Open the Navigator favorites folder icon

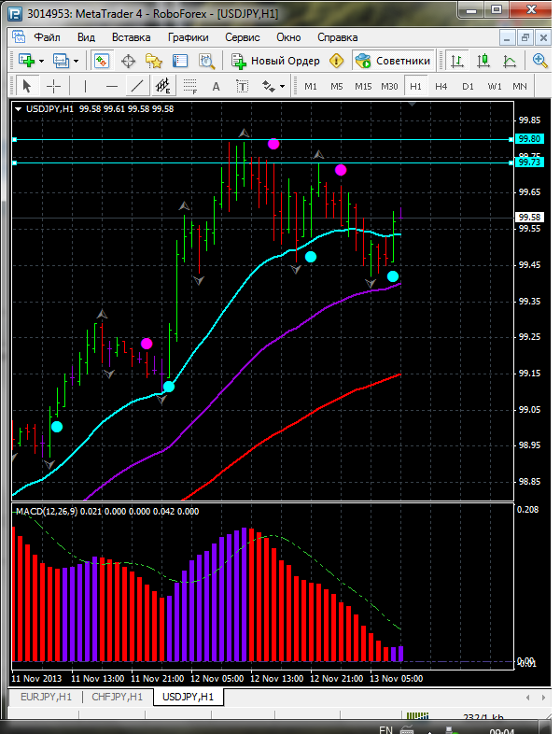pyautogui.click(x=154, y=61)
